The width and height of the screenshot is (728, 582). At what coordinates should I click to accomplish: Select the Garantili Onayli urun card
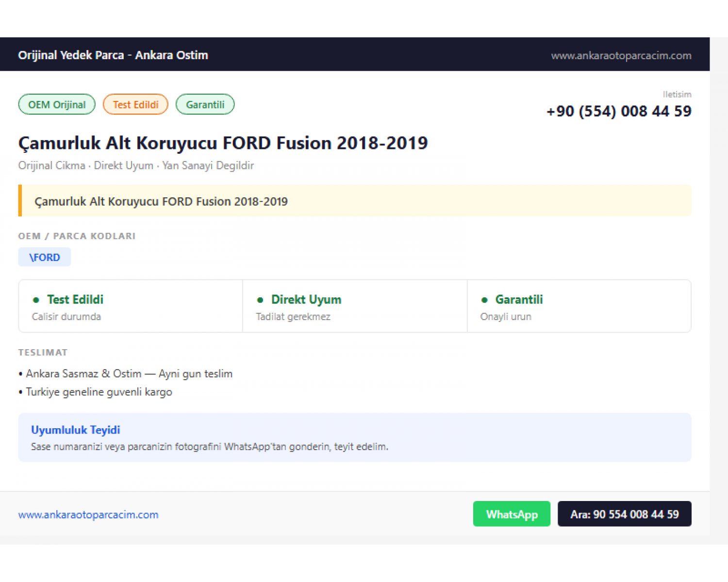pyautogui.click(x=579, y=306)
